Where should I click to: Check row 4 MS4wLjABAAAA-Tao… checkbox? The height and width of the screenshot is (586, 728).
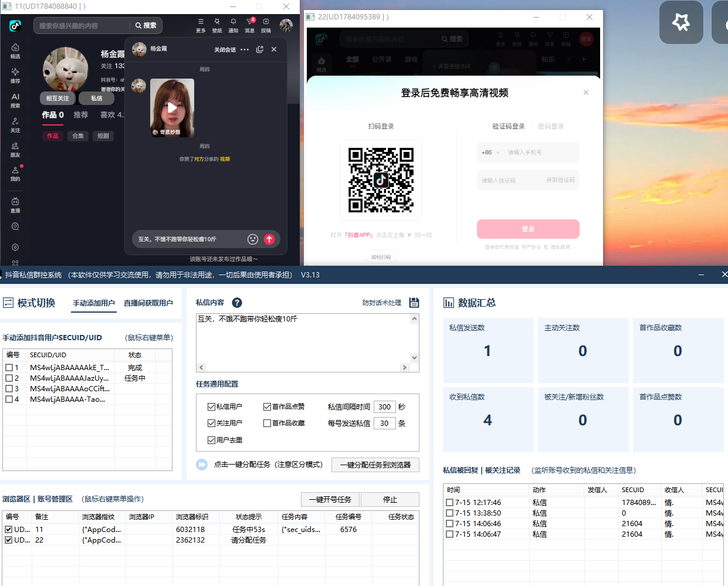(x=9, y=399)
